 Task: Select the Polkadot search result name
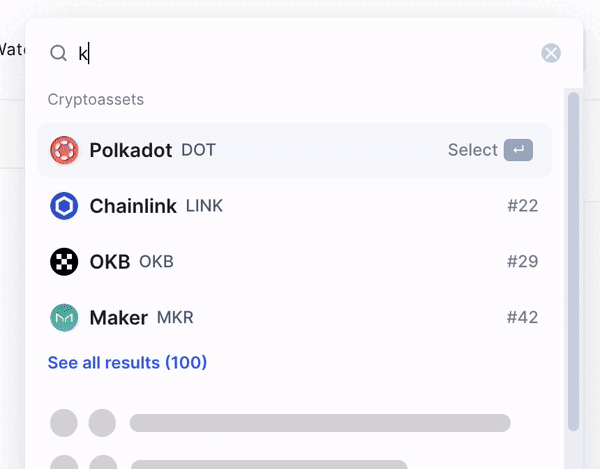131,150
